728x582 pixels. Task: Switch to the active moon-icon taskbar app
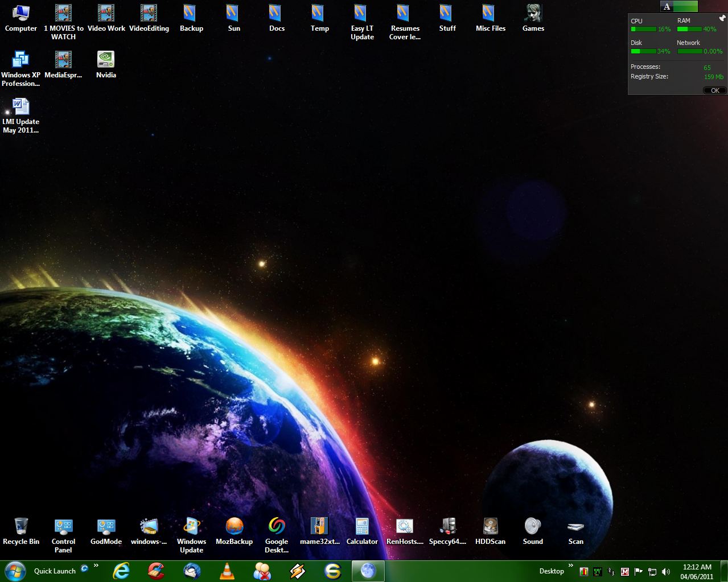(368, 571)
